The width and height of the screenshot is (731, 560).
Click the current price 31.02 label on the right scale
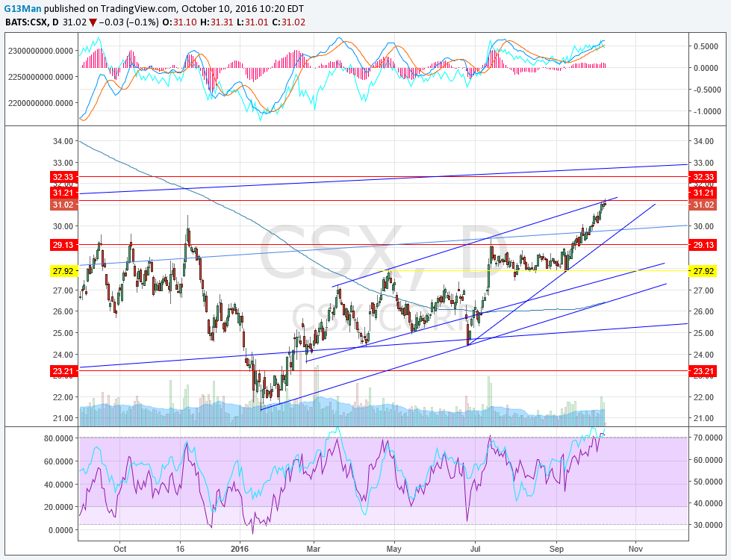coord(703,205)
